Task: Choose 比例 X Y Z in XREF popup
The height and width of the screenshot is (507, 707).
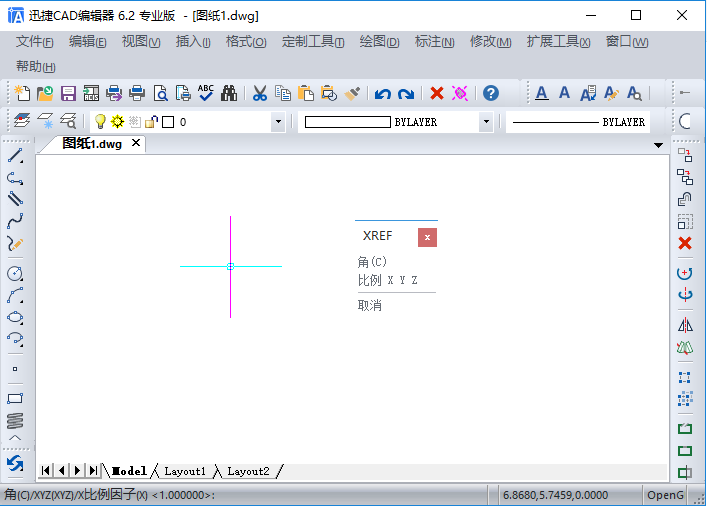Action: pos(387,281)
